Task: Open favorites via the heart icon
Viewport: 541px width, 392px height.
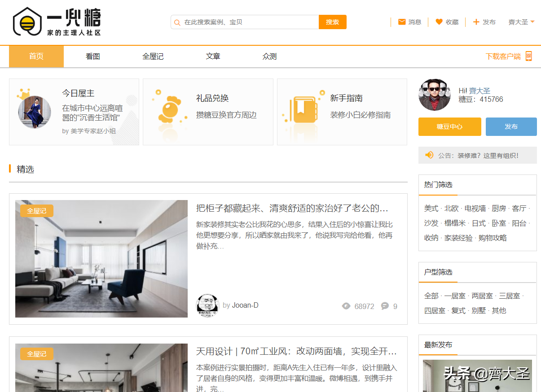Action: click(x=439, y=22)
